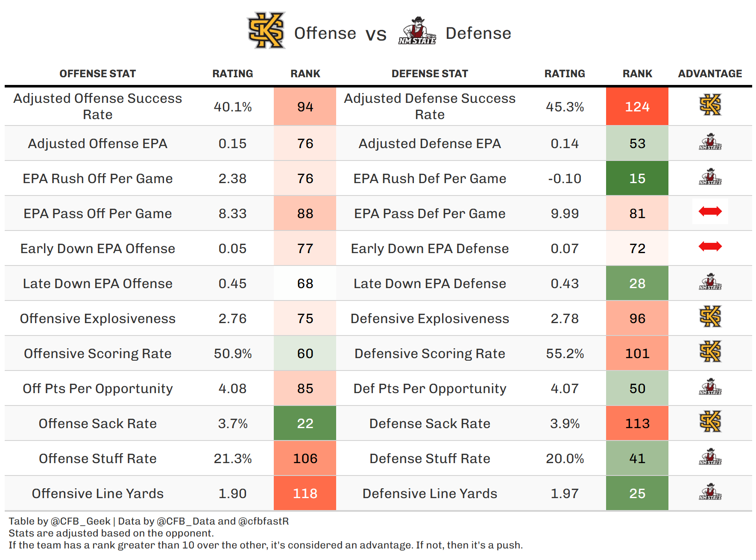Select the dark green rank cell showing 15
756x560 pixels.
637,178
